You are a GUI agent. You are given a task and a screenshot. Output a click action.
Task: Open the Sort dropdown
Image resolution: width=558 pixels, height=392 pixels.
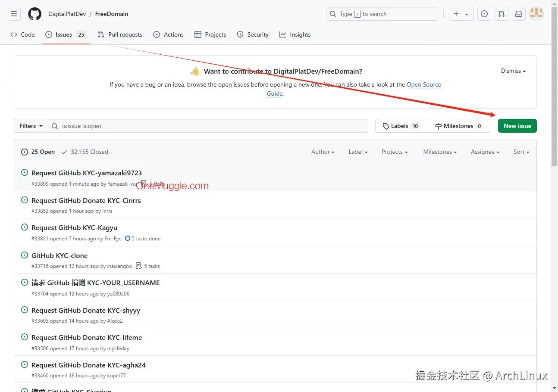pyautogui.click(x=521, y=152)
